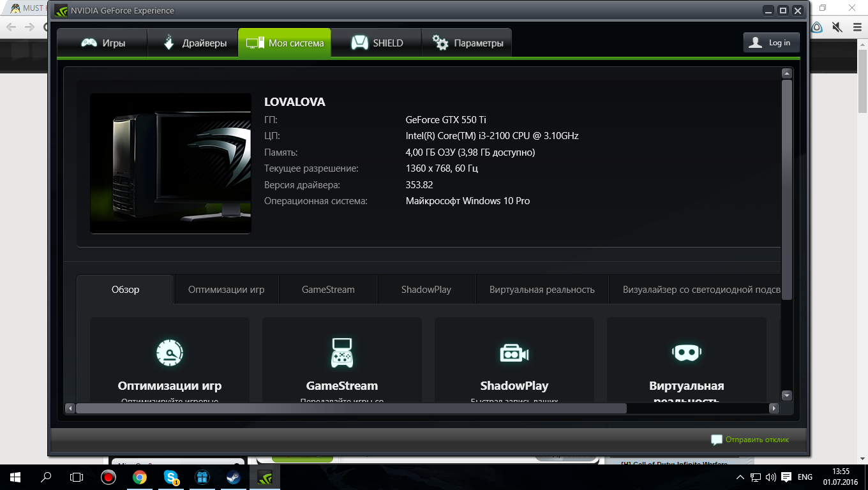Open Chrome from the taskbar
The width and height of the screenshot is (868, 490).
tap(139, 477)
